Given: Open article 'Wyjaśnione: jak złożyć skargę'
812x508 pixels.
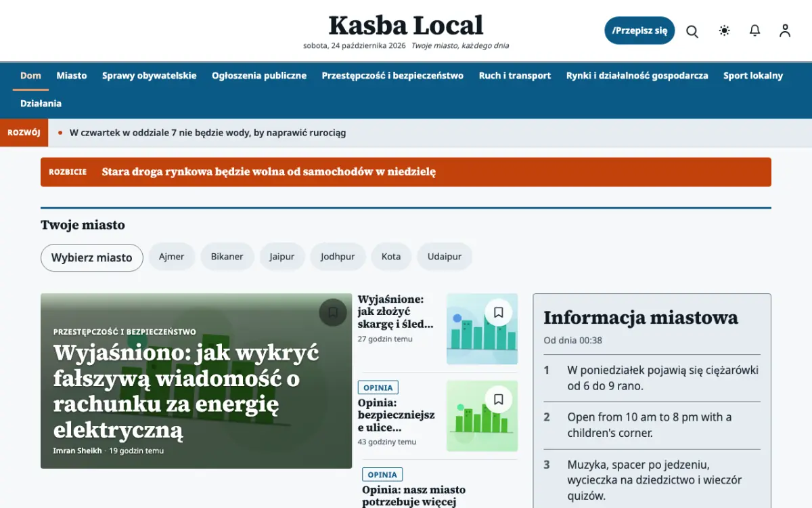Looking at the screenshot, I should click(x=397, y=312).
